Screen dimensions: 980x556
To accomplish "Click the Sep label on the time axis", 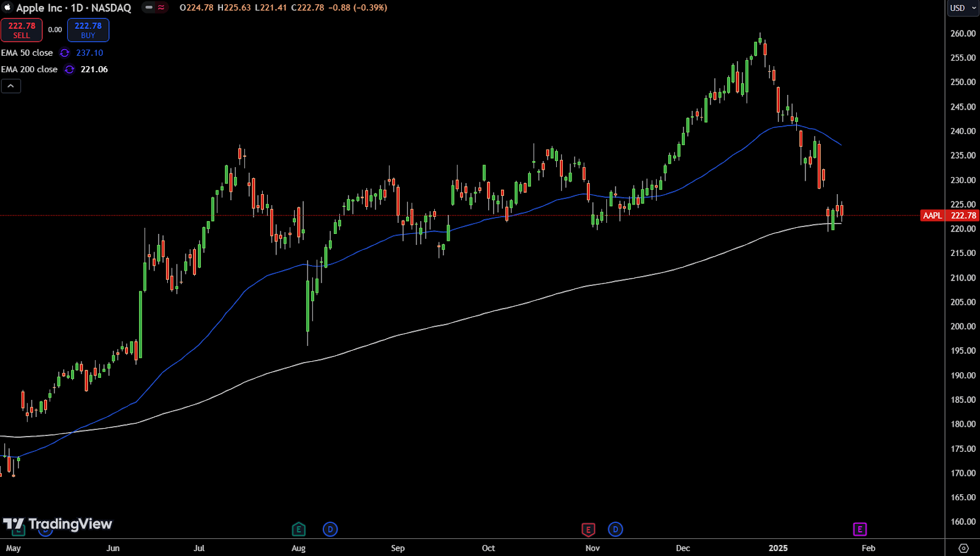I will 398,548.
